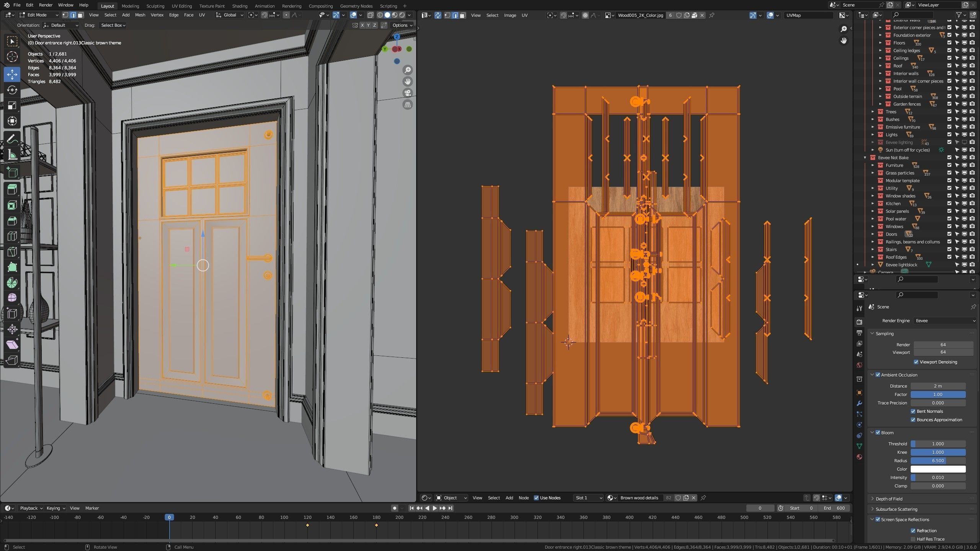Viewport: 980px width, 551px height.
Task: Open the Render Engine dropdown
Action: (x=945, y=321)
